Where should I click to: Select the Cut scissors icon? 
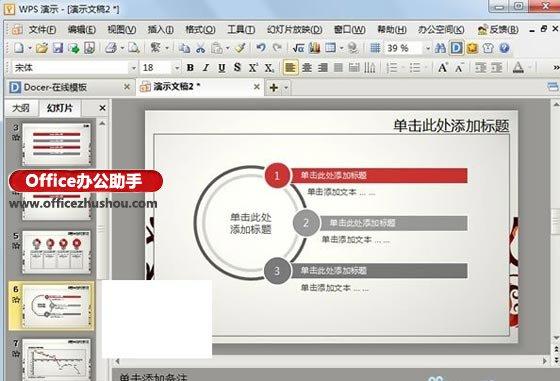201,48
